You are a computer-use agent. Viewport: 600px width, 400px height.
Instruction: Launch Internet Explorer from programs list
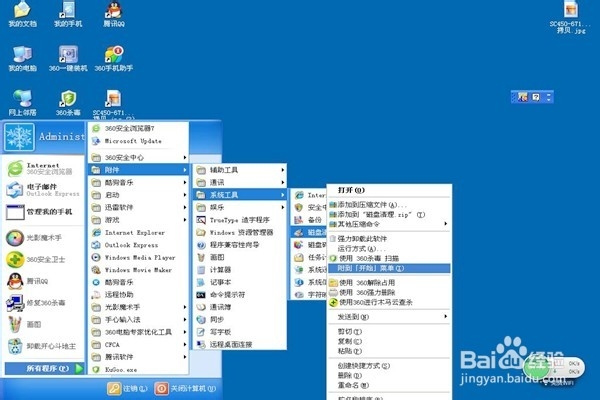[139, 232]
